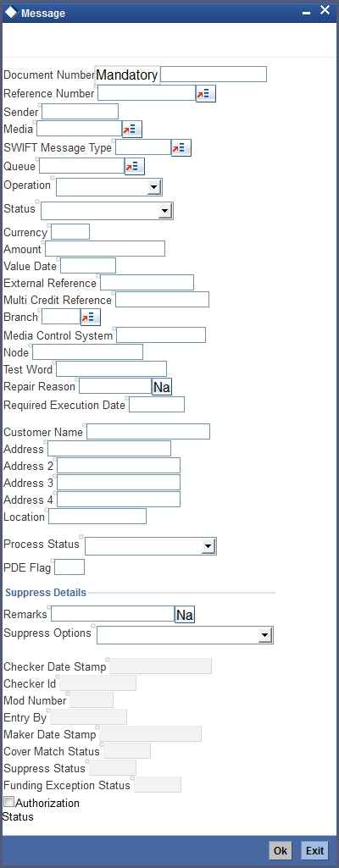Click the Ok button

281,850
